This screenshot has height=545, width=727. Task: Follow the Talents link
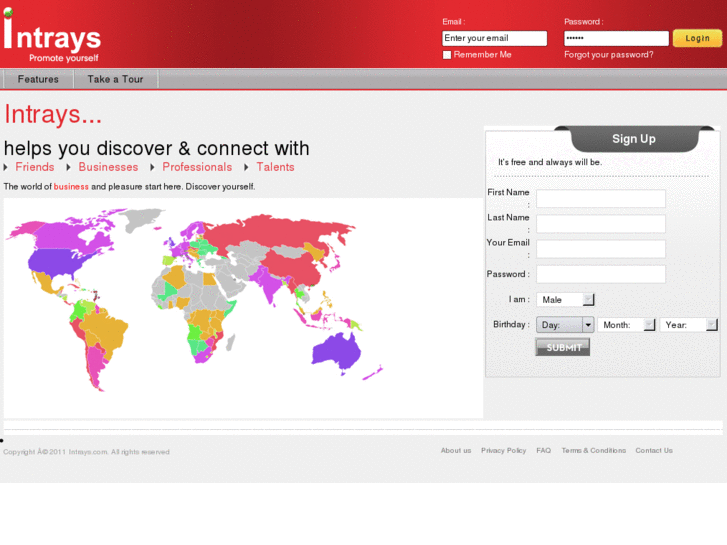tap(275, 167)
